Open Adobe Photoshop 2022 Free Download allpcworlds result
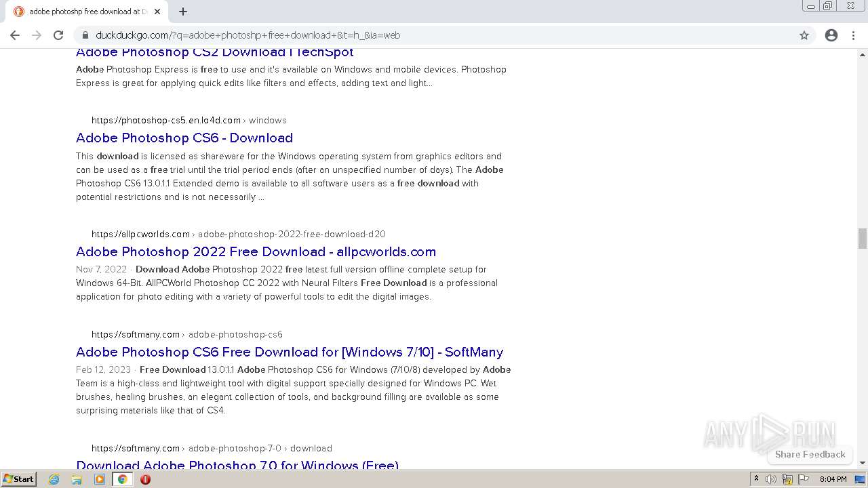868x488 pixels. click(x=256, y=251)
